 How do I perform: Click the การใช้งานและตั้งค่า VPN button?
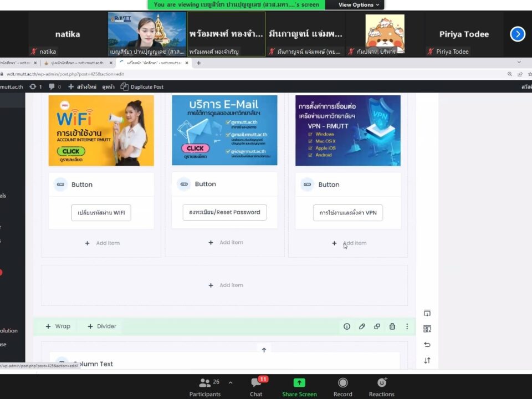(x=348, y=213)
